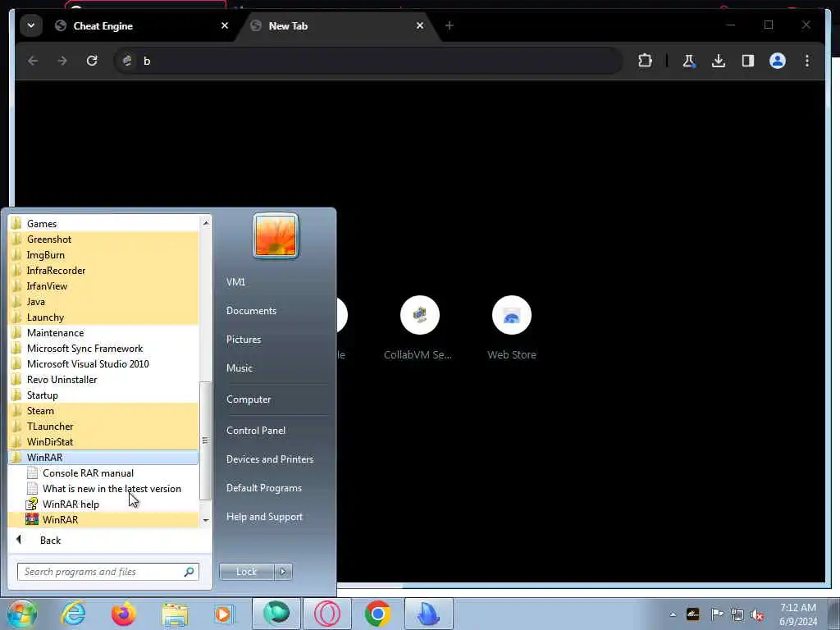The width and height of the screenshot is (840, 630).
Task: Open What is new in the latest version
Action: (103, 488)
